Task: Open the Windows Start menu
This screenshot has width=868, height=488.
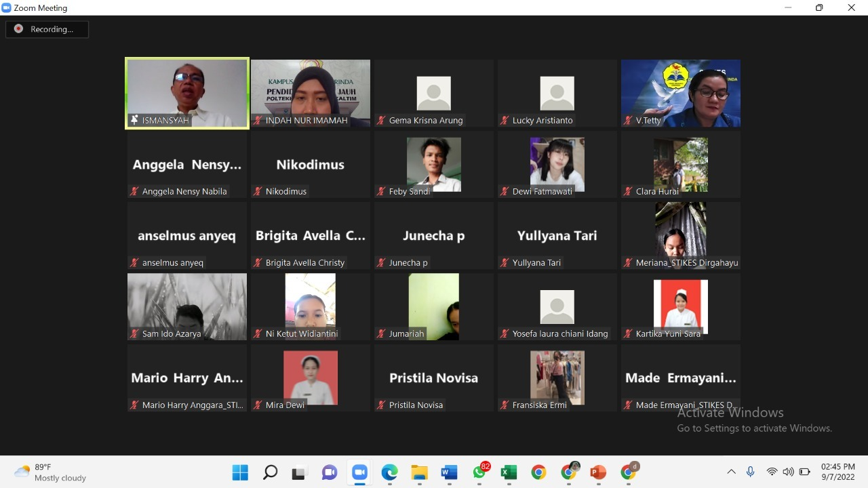Action: click(x=240, y=472)
